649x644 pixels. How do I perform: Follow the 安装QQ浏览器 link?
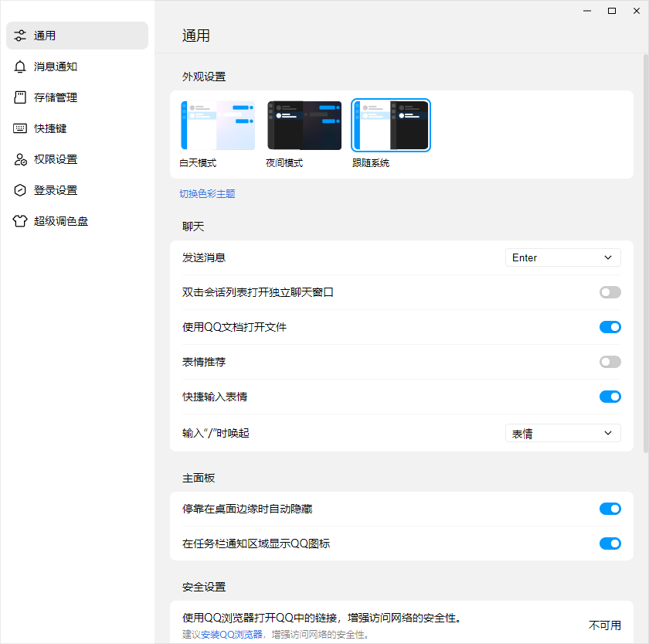click(x=232, y=635)
